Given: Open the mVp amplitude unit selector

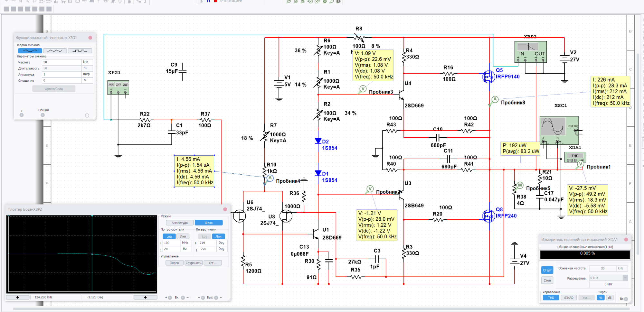Looking at the screenshot, I should point(87,74).
